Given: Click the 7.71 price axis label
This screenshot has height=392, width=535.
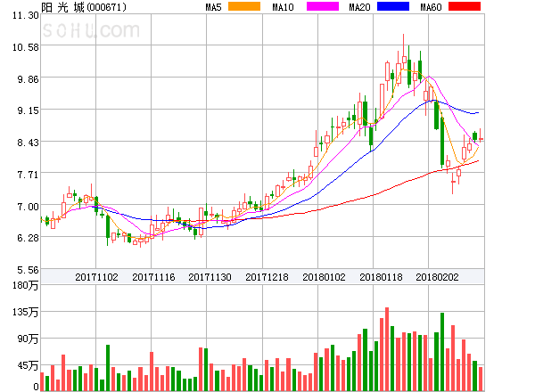Looking at the screenshot, I should [x=28, y=175].
